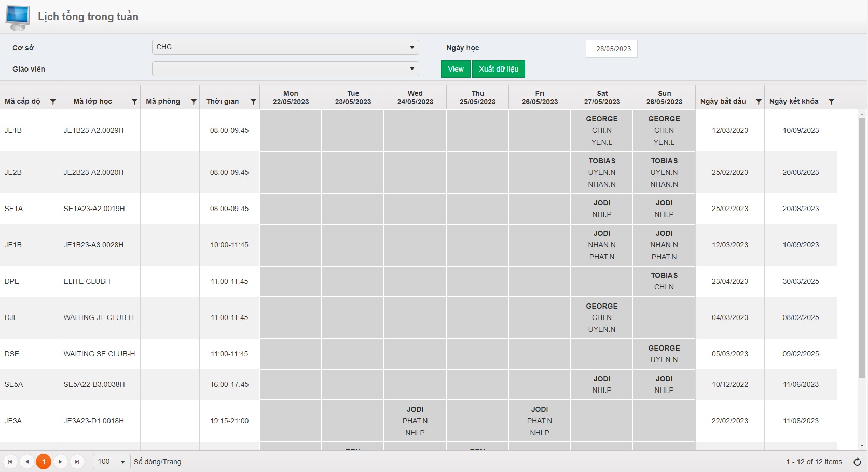Sort by Ngày kết khóa column header
The width and height of the screenshot is (868, 472).
(x=794, y=101)
